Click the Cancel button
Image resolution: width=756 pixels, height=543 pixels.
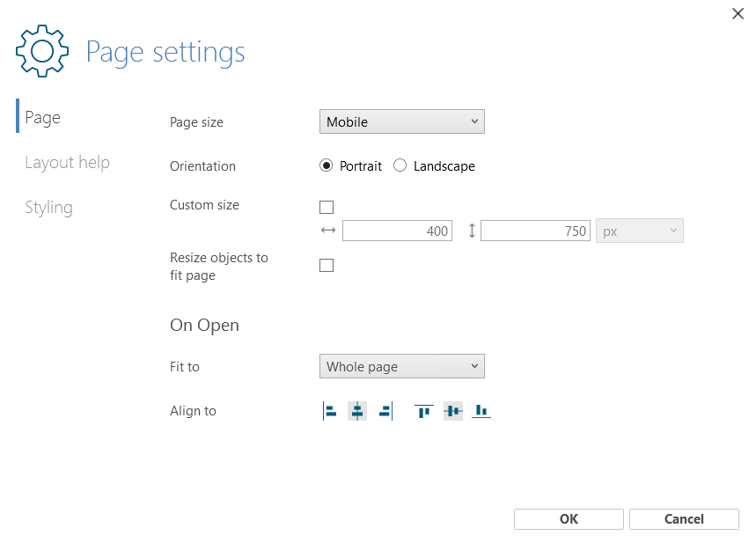[684, 519]
